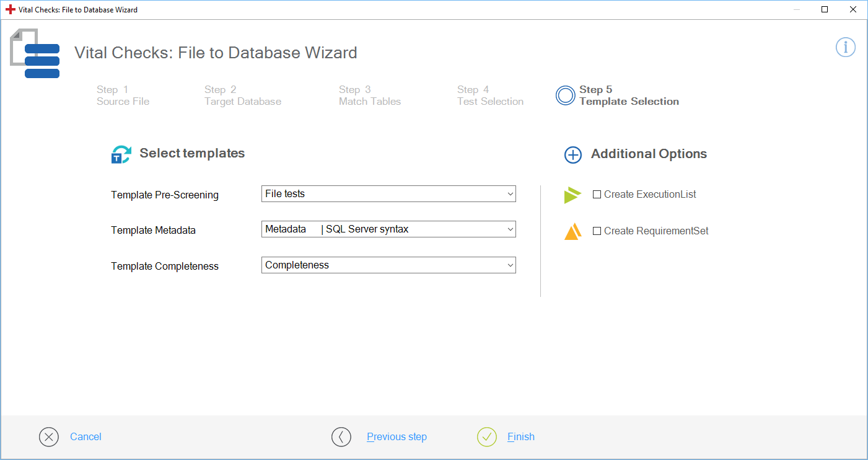Select the Step 4 Test Selection tab
The width and height of the screenshot is (868, 460).
coord(490,95)
